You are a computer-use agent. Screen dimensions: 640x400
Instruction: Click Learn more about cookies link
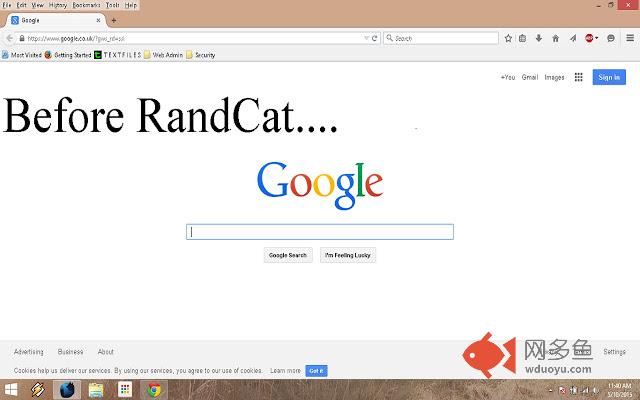click(x=285, y=371)
